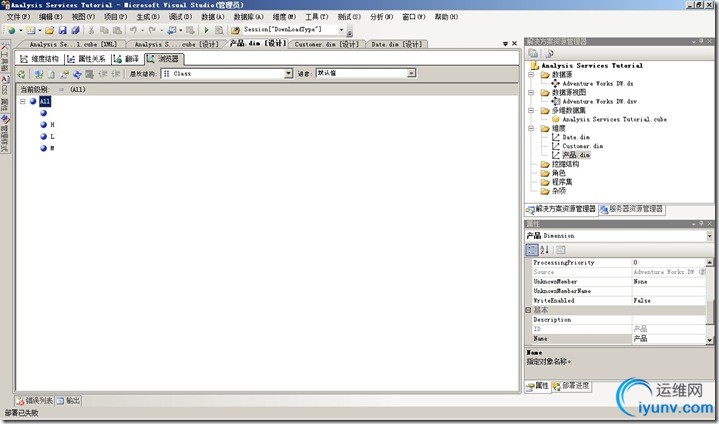Switch Properties to categorized view
The height and width of the screenshot is (424, 719).
click(532, 250)
